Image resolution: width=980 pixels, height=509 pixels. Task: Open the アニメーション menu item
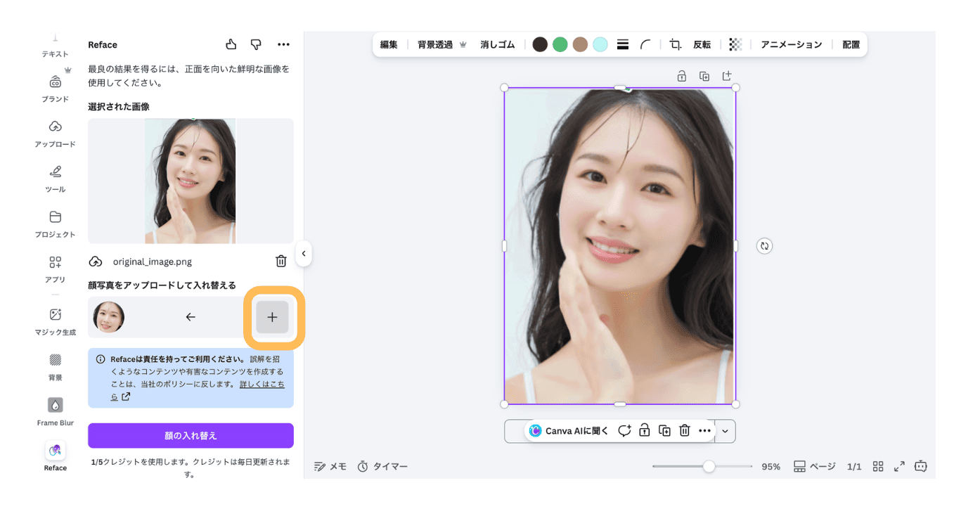(x=791, y=44)
